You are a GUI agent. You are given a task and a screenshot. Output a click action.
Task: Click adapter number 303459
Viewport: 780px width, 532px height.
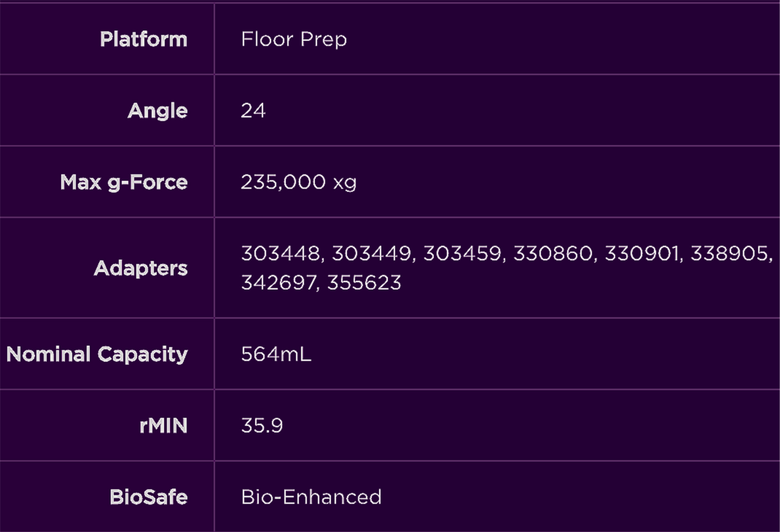pos(463,254)
